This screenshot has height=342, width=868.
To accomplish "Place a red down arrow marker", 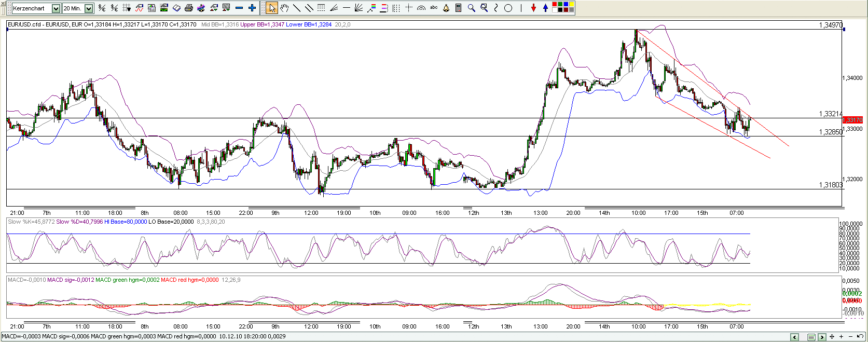I will point(533,8).
